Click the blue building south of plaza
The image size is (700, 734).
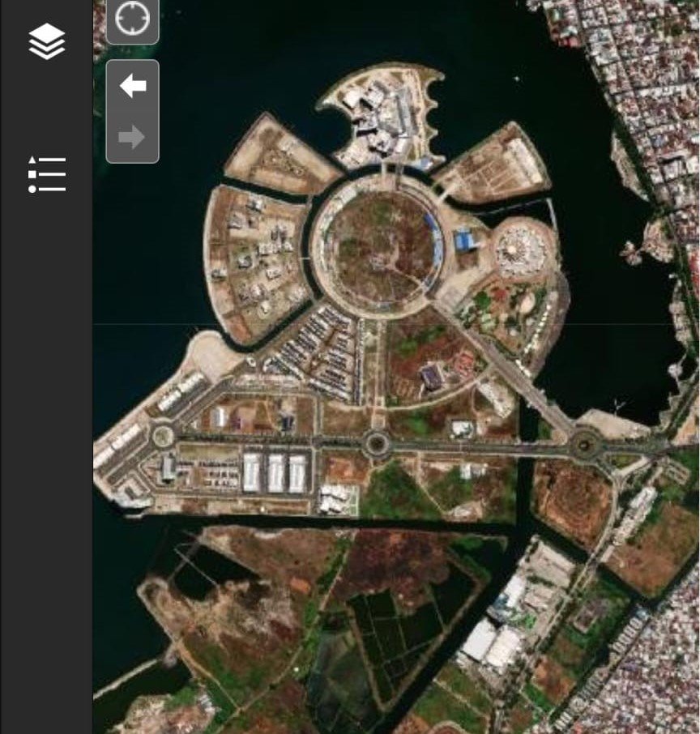pyautogui.click(x=432, y=377)
